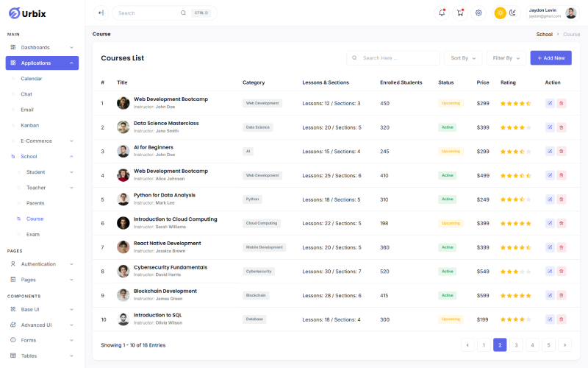Edit the React Native Development course
This screenshot has width=588, height=368.
550,247
